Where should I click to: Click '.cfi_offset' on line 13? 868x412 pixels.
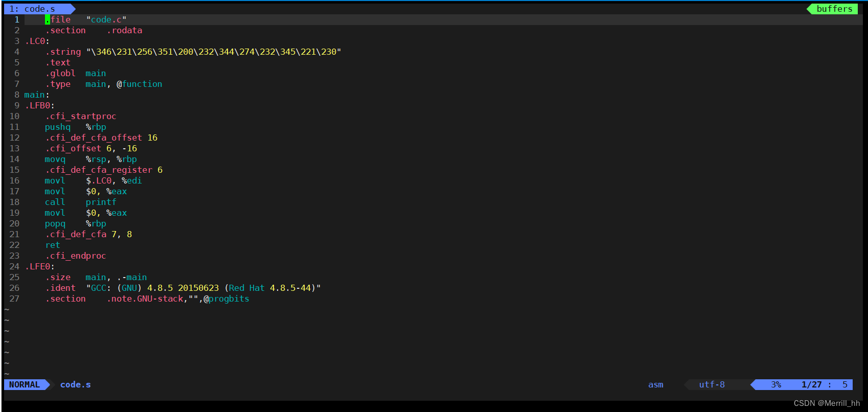pyautogui.click(x=73, y=148)
